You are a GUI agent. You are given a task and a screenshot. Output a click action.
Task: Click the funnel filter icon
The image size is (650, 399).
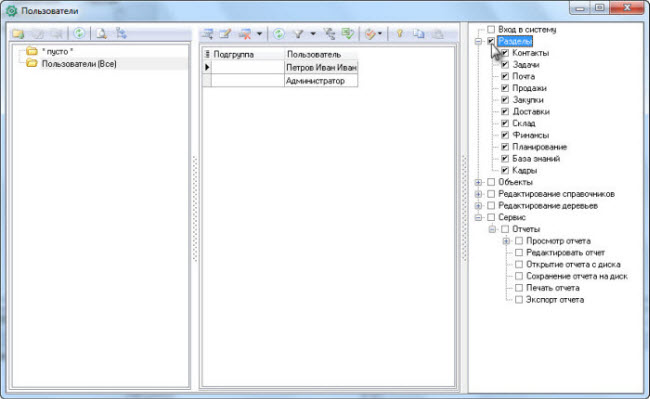point(298,34)
